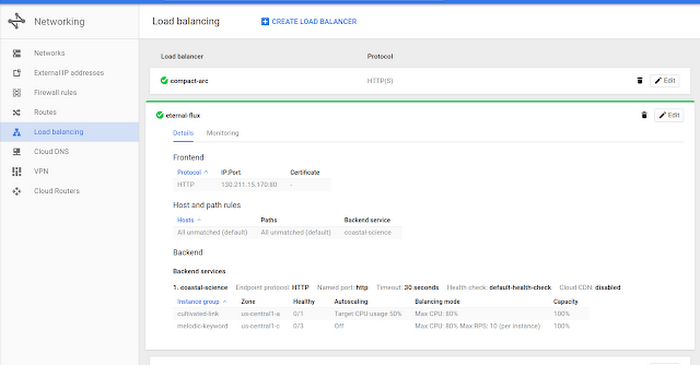Click the Networking product logo icon
The height and width of the screenshot is (365, 700).
17,21
